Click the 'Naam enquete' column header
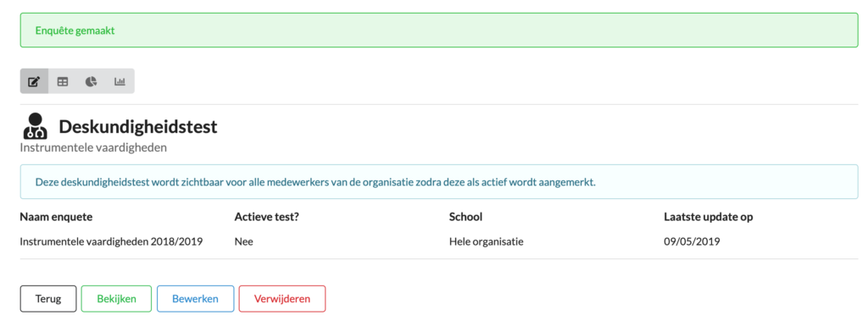 (x=56, y=217)
